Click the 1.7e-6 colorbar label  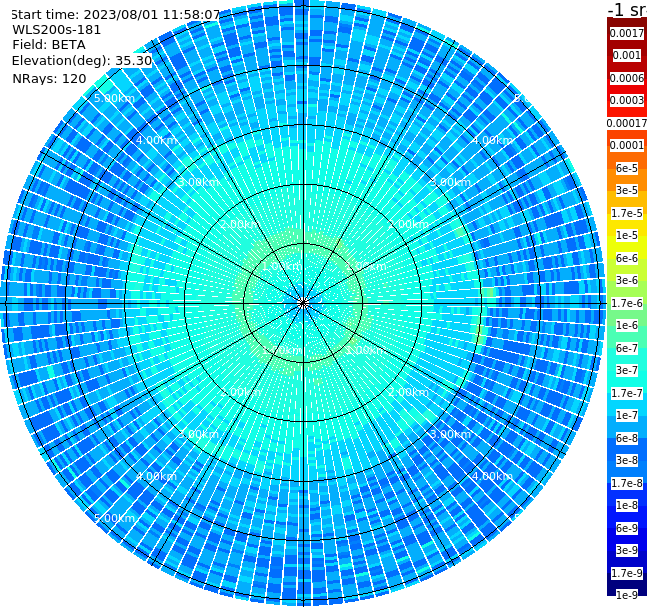627,303
